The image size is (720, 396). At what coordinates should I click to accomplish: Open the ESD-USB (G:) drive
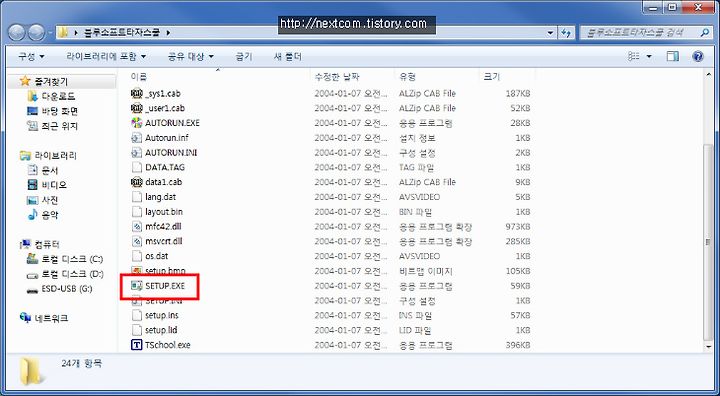coord(67,289)
